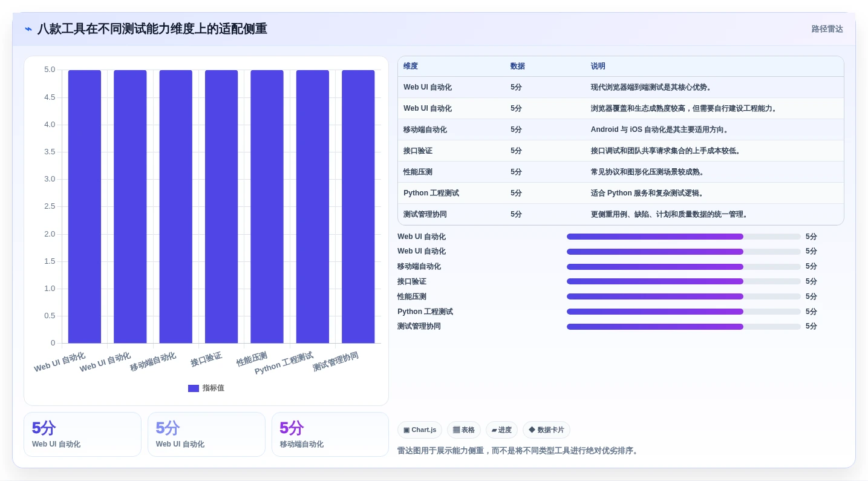Viewport: 868px width, 481px height.
Task: Click the 测试管理协同 label on the chart x-axis
Action: (x=336, y=362)
